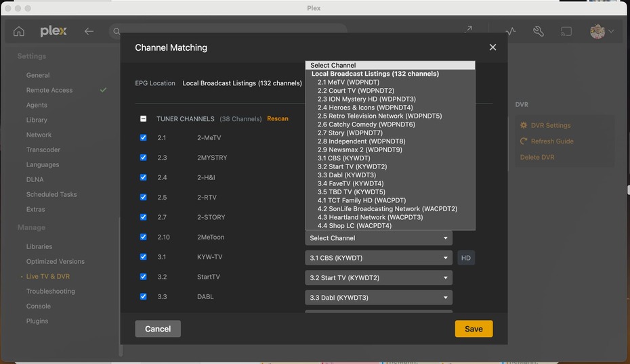Uncheck channel 2.1 2-MeTV

(143, 137)
